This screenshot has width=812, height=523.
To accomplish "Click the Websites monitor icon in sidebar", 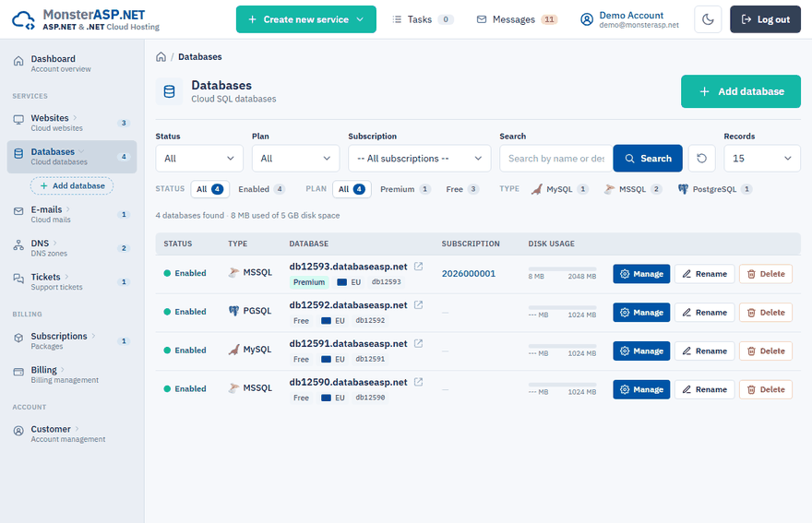I will (18, 120).
